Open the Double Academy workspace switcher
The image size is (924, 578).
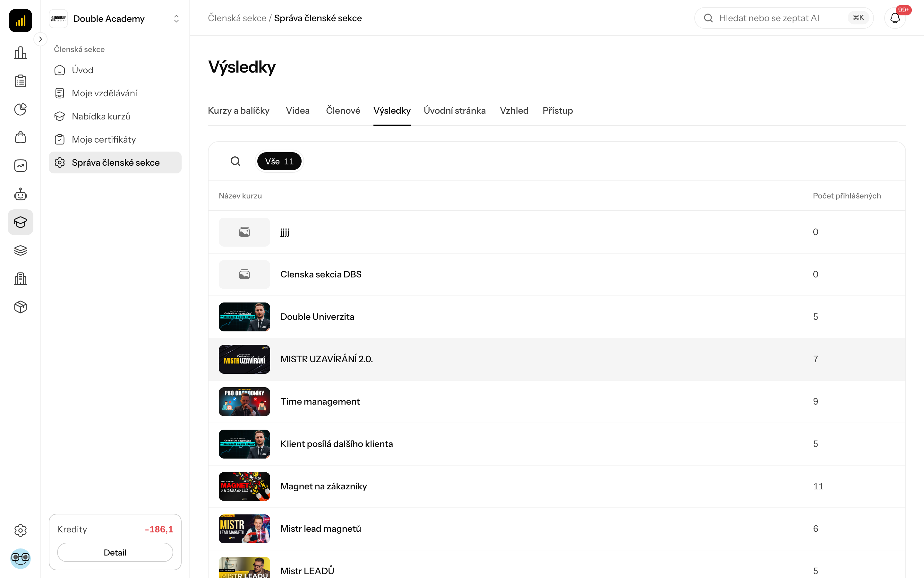click(115, 18)
